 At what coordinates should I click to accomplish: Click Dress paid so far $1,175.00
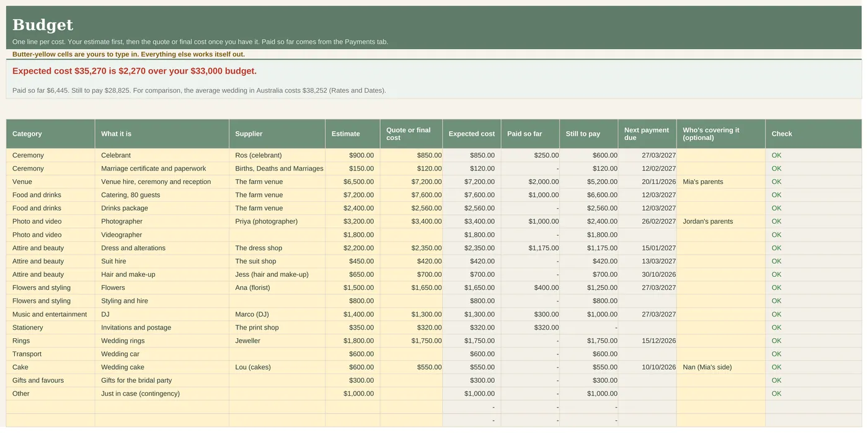[x=530, y=248]
